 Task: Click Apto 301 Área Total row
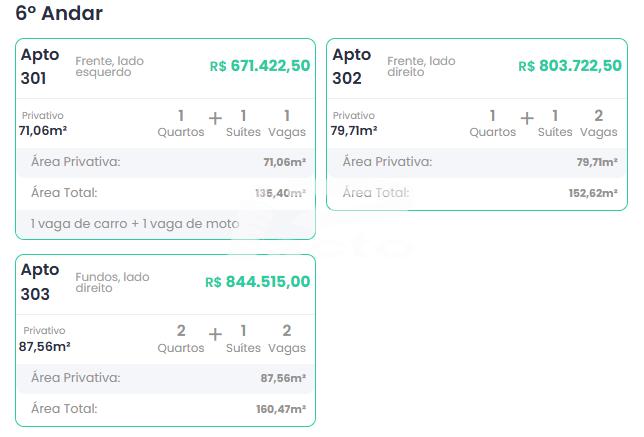[x=165, y=193]
